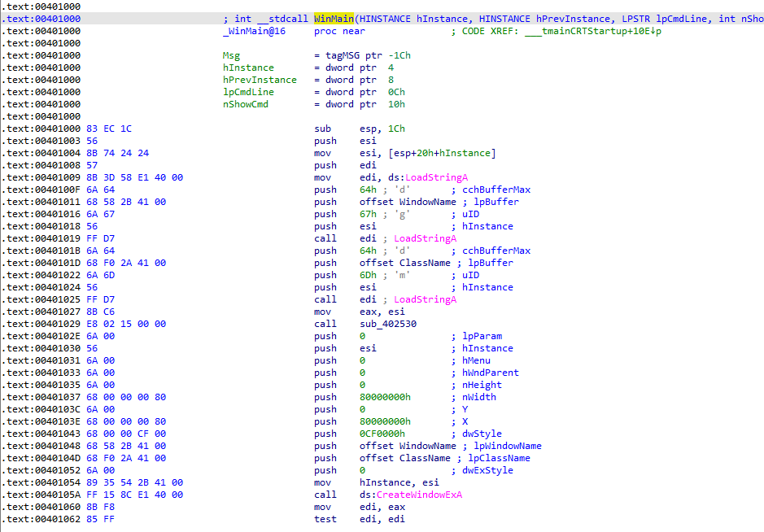This screenshot has height=532, width=764.
Task: Click address .text:00401029 in the listing
Action: (41, 324)
